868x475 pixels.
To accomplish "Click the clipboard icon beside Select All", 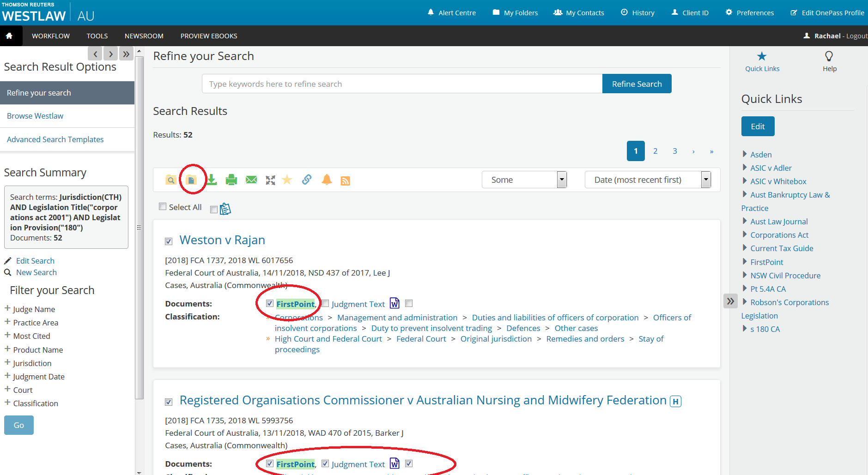I will click(x=225, y=209).
